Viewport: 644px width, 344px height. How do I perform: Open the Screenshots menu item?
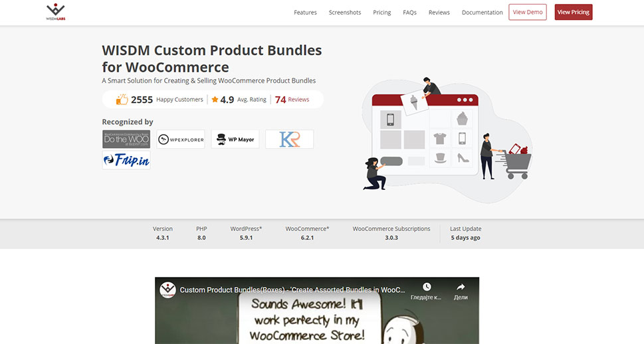tap(344, 13)
